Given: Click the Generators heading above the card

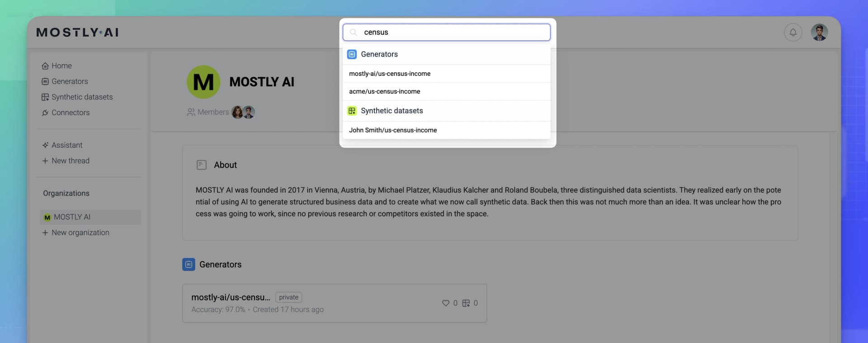Looking at the screenshot, I should (220, 264).
